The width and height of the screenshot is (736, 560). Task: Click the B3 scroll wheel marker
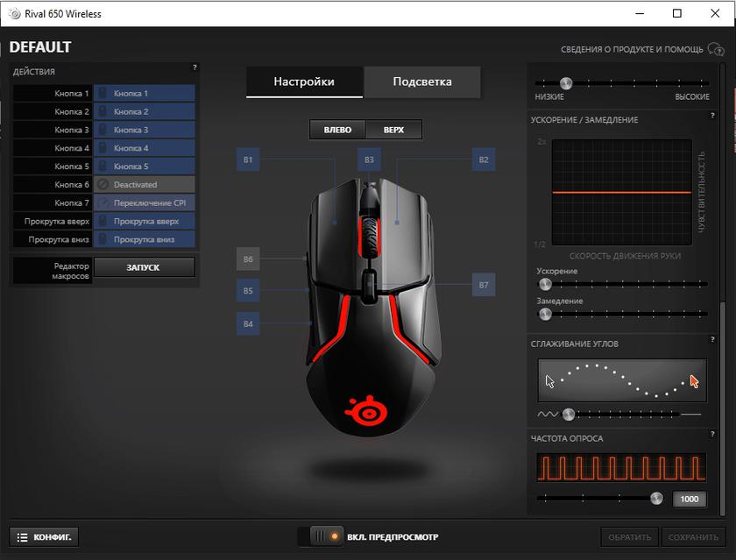click(x=369, y=159)
